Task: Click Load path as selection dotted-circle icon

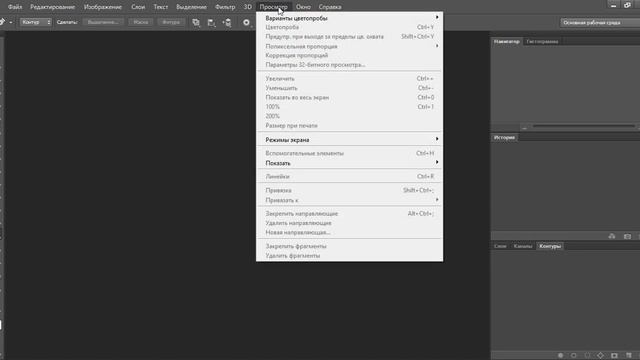Action: pos(587,356)
